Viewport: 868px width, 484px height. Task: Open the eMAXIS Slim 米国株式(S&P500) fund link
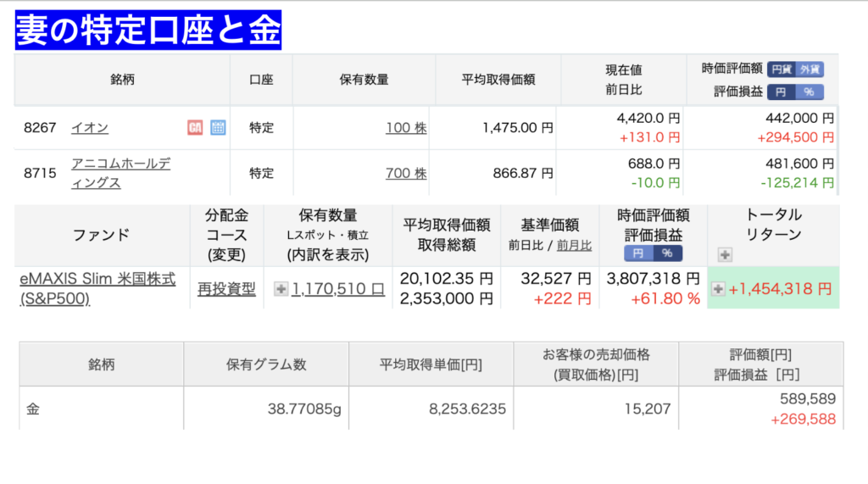coord(98,288)
